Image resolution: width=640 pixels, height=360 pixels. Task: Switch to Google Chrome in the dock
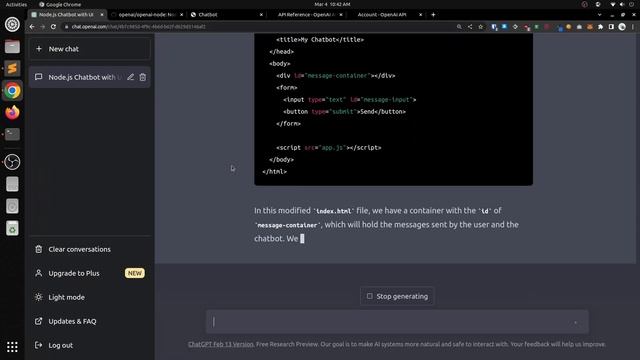click(12, 90)
